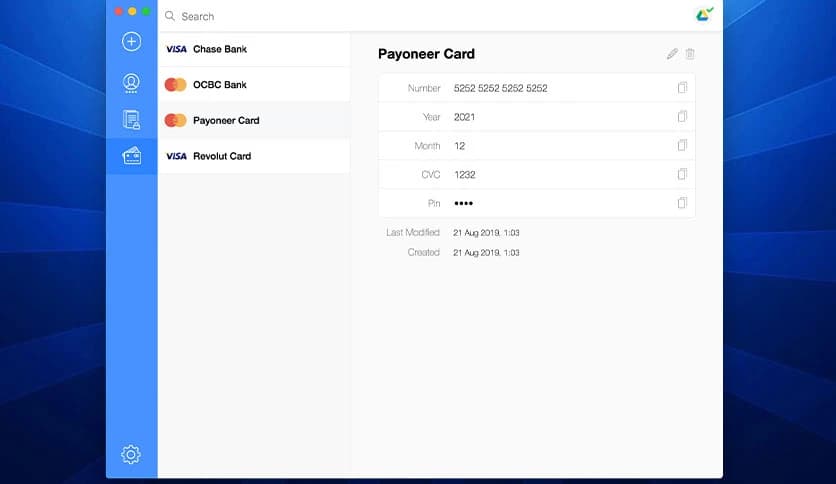Select the Revolut Card entry
This screenshot has width=836, height=484.
[254, 156]
